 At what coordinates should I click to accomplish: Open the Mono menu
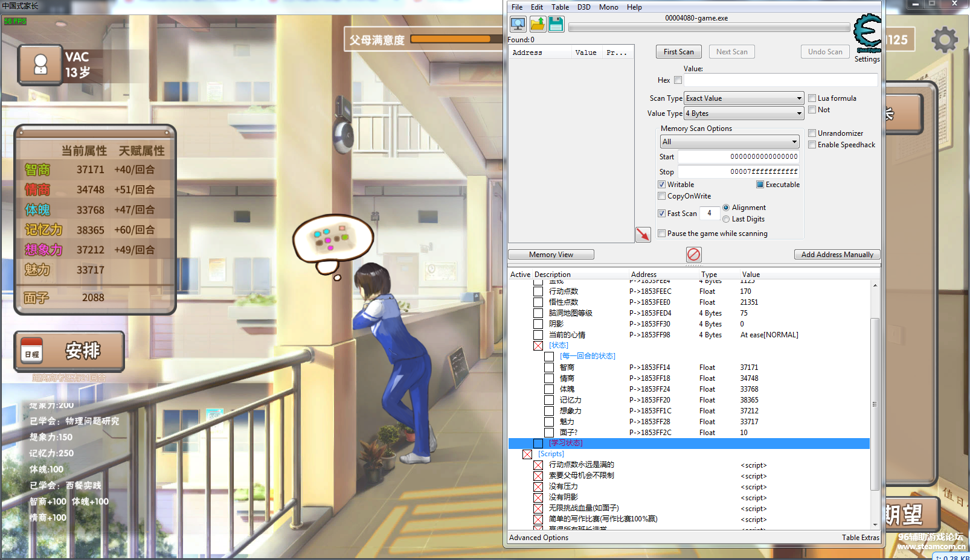[608, 7]
